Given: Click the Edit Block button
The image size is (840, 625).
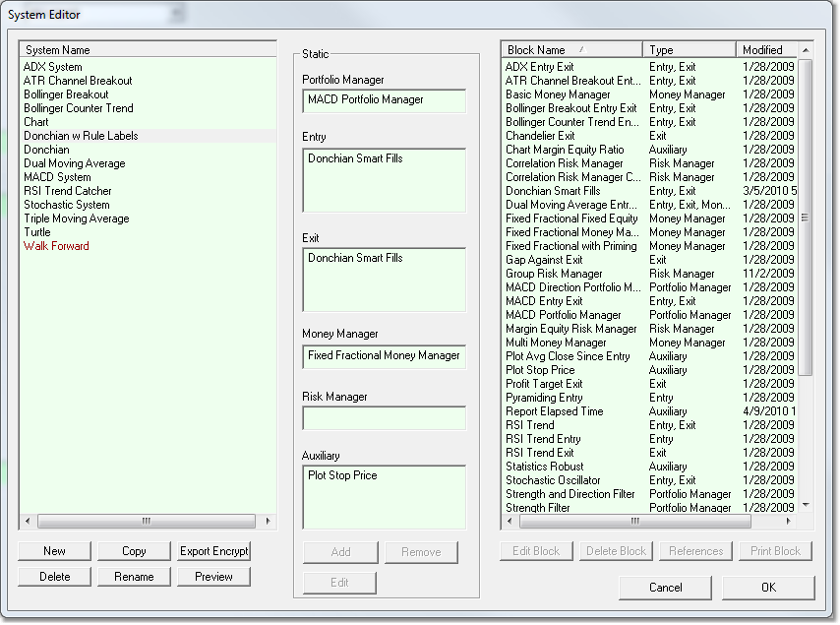Looking at the screenshot, I should tap(536, 551).
